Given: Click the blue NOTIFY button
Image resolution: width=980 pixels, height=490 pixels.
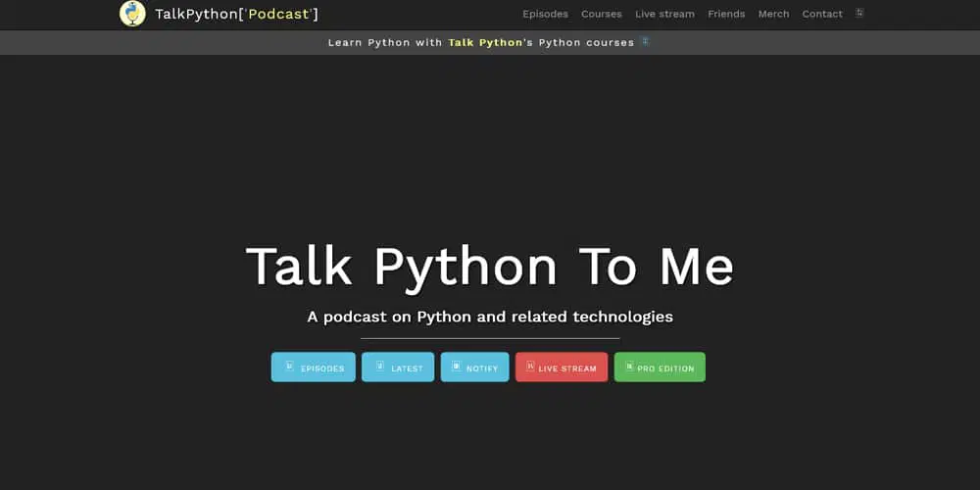Looking at the screenshot, I should point(474,367).
